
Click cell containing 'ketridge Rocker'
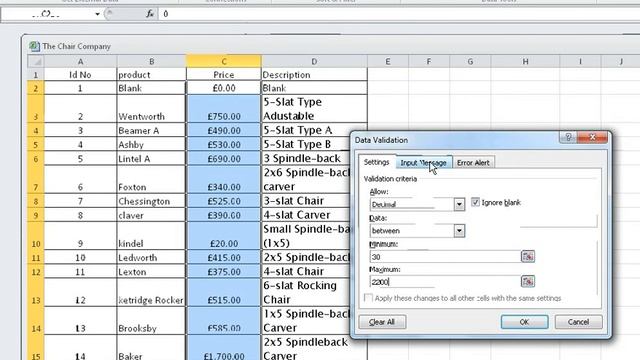point(151,293)
